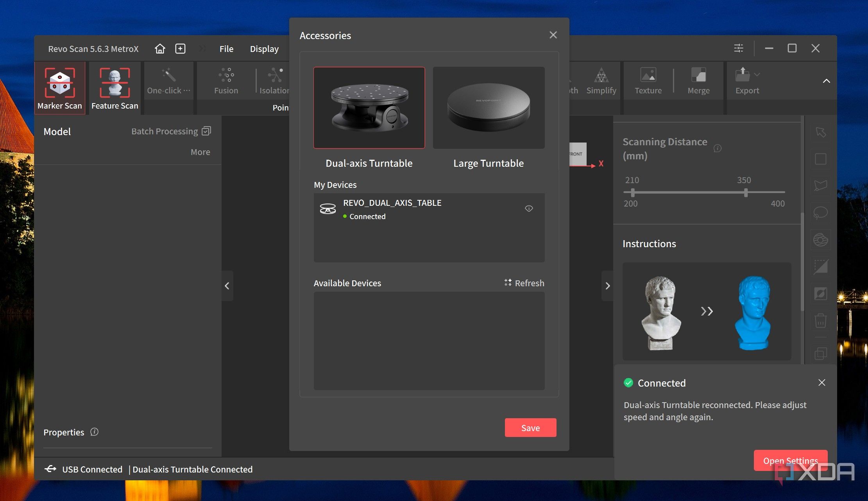Open the File menu
868x501 pixels.
point(226,49)
